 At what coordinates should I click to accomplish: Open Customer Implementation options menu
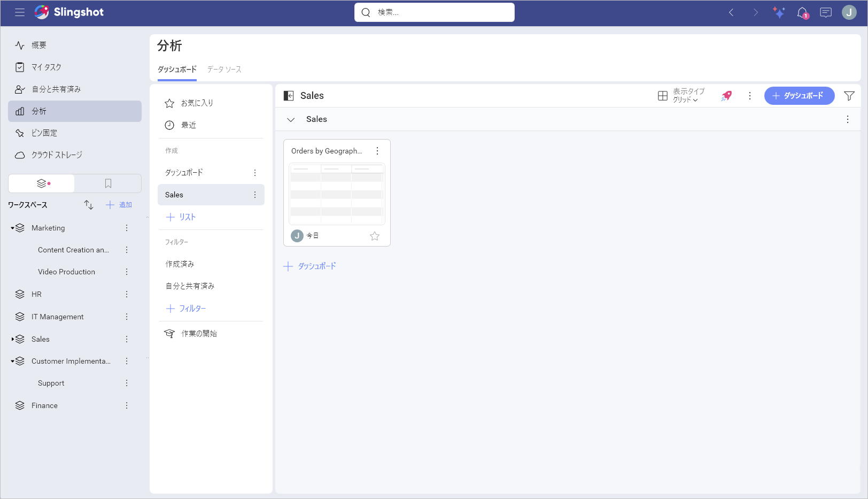click(x=127, y=361)
